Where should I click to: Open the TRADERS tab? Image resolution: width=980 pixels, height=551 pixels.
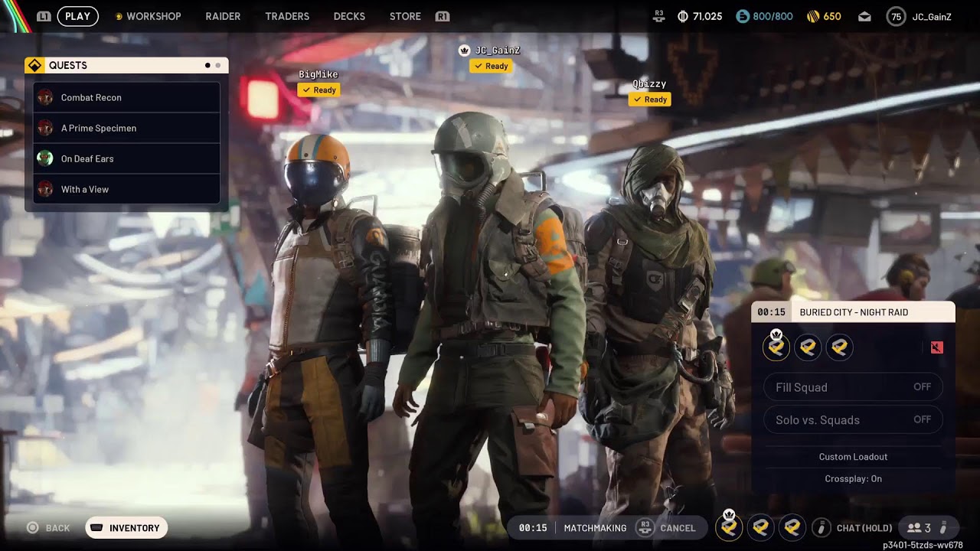[x=287, y=16]
